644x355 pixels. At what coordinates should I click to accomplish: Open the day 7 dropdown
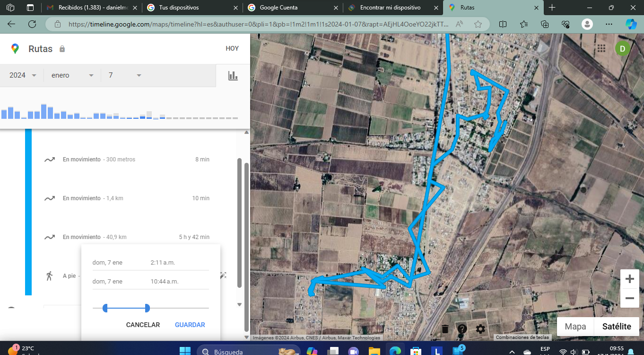pos(125,75)
